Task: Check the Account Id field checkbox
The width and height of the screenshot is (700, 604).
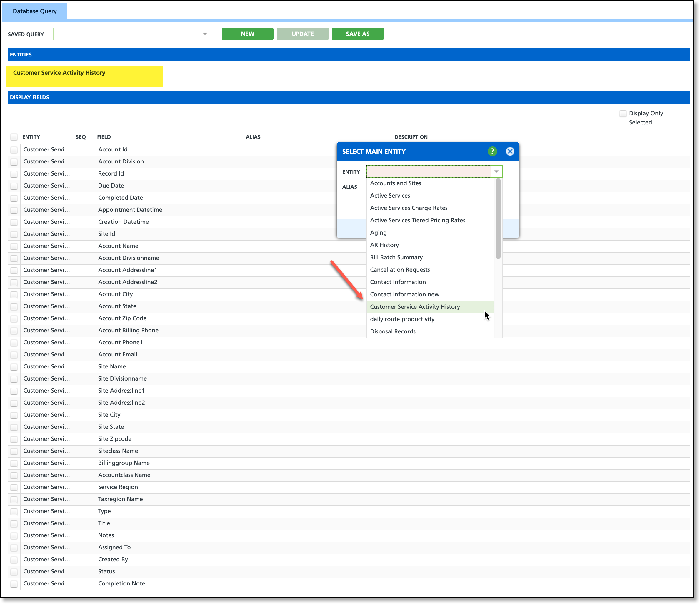Action: (x=14, y=150)
